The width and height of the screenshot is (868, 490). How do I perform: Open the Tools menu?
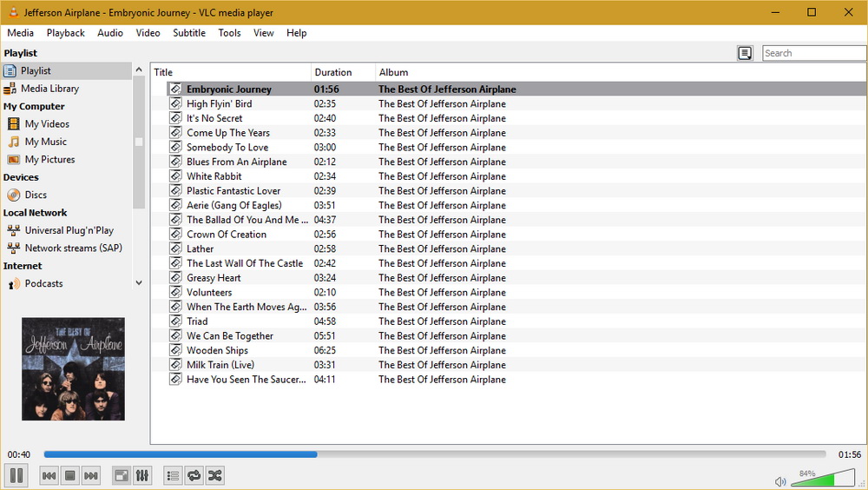tap(229, 33)
